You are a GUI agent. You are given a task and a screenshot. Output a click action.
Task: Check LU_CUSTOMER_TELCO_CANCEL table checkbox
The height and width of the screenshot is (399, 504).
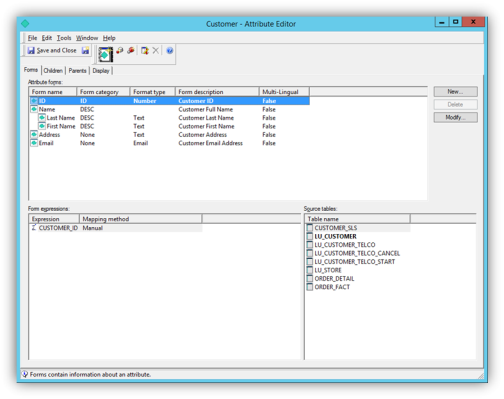point(310,253)
